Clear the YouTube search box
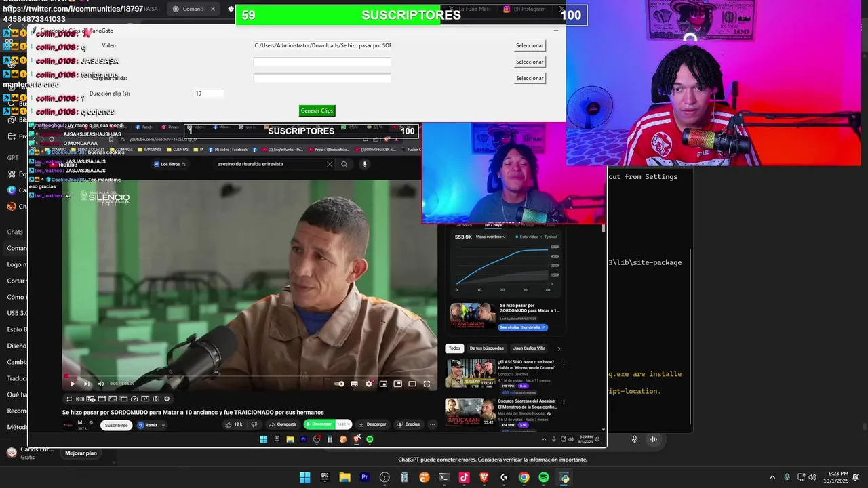This screenshot has width=868, height=488. coord(330,164)
